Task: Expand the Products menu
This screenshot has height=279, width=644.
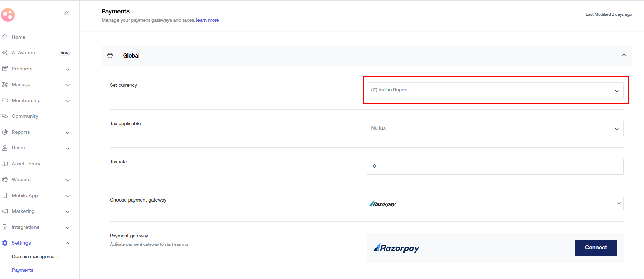Action: 67,69
